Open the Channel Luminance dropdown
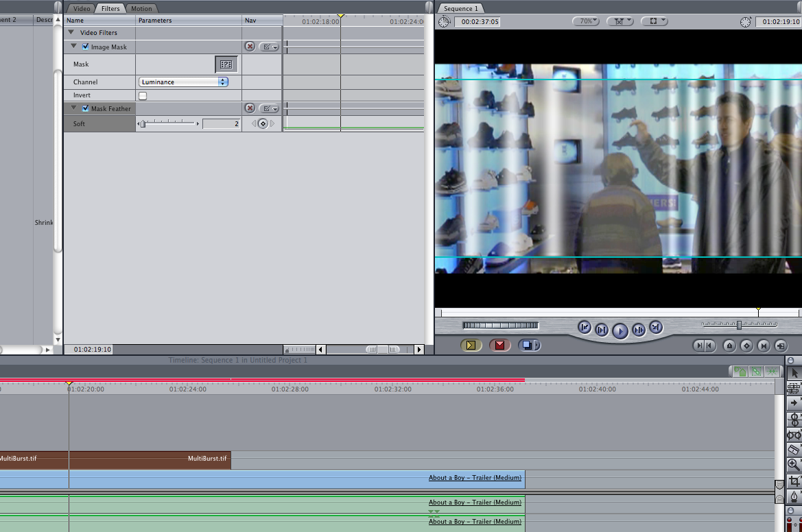This screenshot has height=532, width=802. tap(183, 82)
